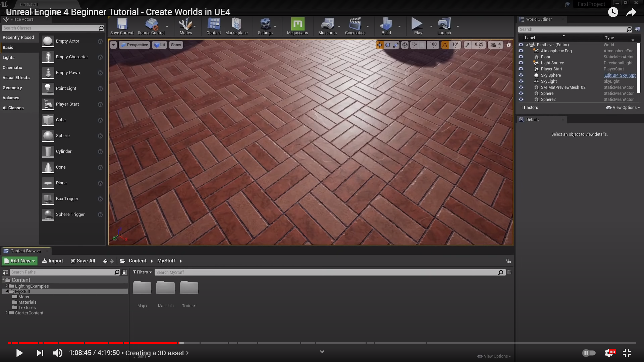
Task: Select the Lights category in Place Actors
Action: pos(9,58)
